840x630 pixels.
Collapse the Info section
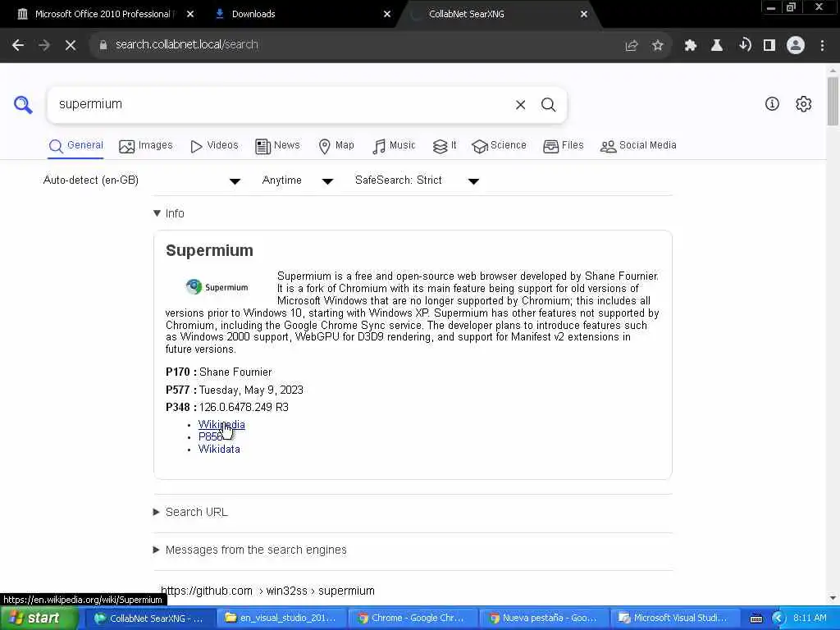coord(168,214)
